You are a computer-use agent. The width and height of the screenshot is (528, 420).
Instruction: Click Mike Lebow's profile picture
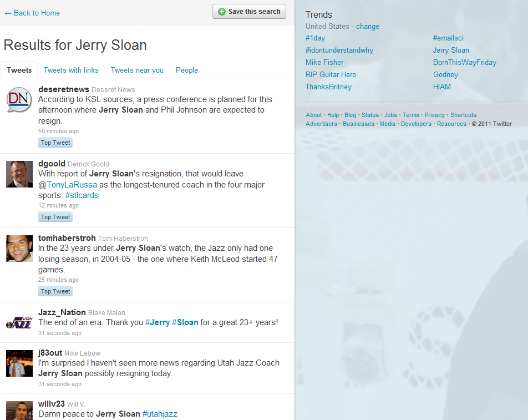tap(19, 363)
